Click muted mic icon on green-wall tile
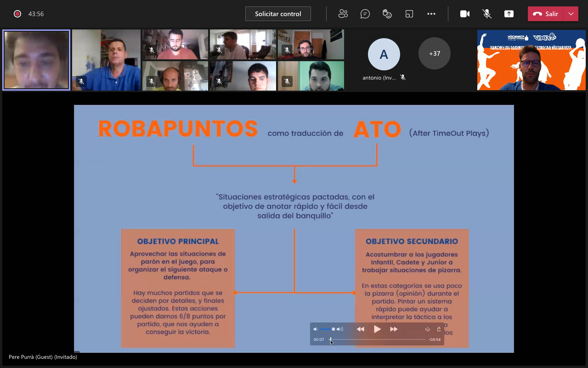 [x=287, y=81]
